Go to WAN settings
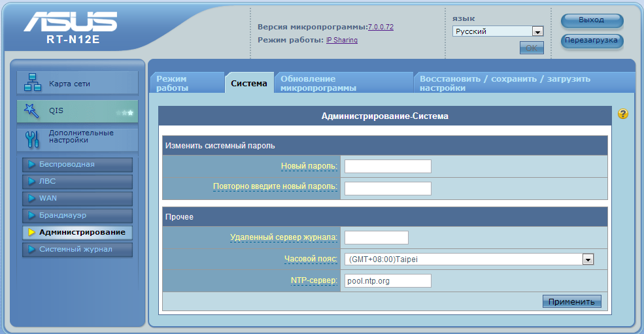This screenshot has width=644, height=334. click(77, 199)
